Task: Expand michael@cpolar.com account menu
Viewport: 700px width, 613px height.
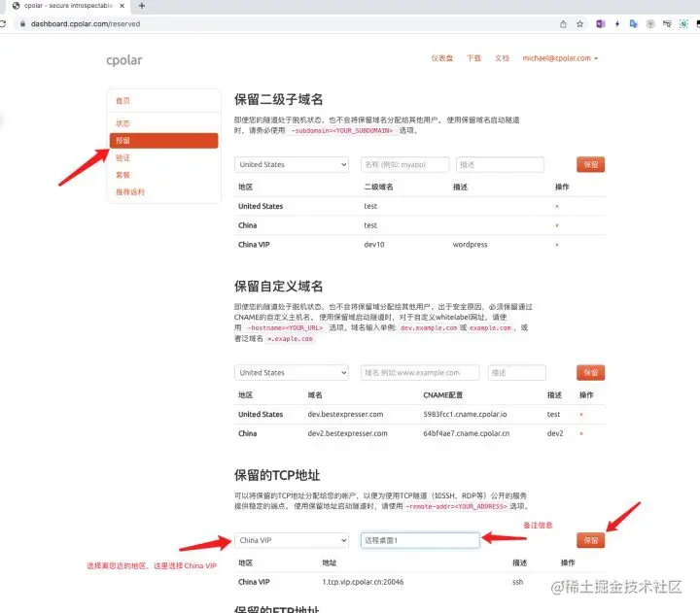Action: (560, 58)
